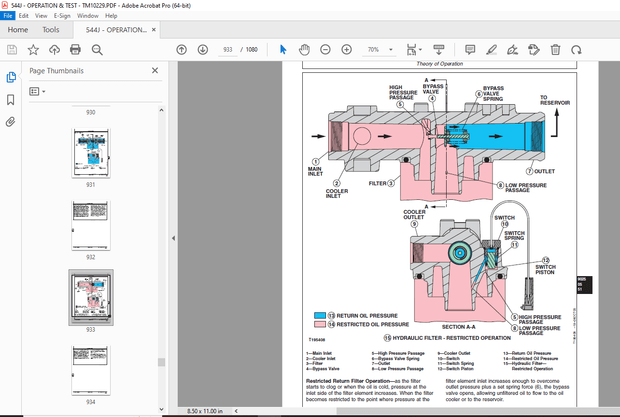Collapse the navigation pane arrow
The height and width of the screenshot is (417, 620).
pyautogui.click(x=173, y=238)
